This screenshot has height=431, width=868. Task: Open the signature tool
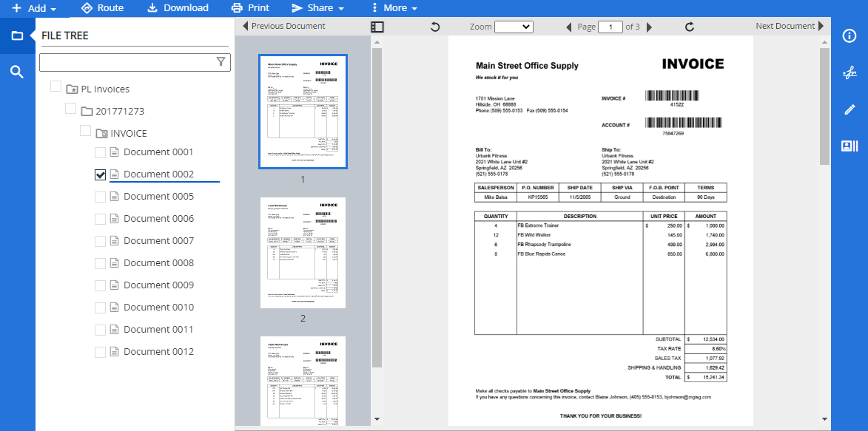pos(850,72)
